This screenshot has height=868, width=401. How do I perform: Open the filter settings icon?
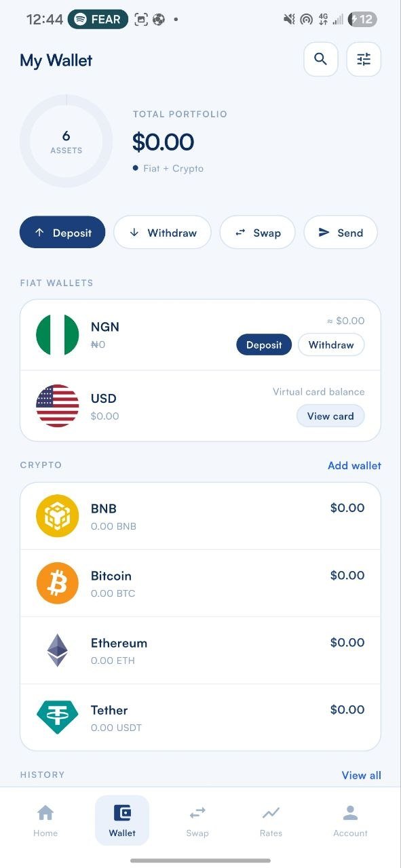tap(364, 59)
